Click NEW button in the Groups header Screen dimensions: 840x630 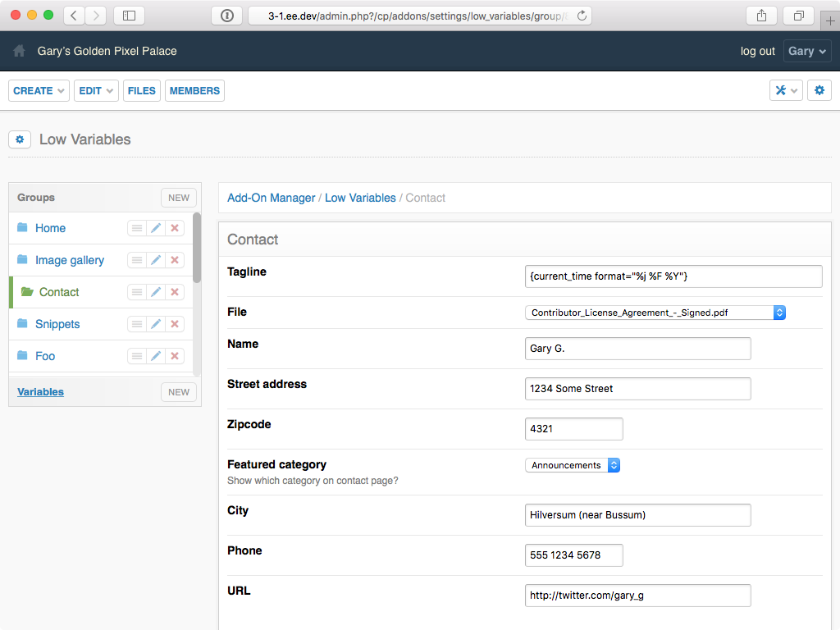[179, 198]
